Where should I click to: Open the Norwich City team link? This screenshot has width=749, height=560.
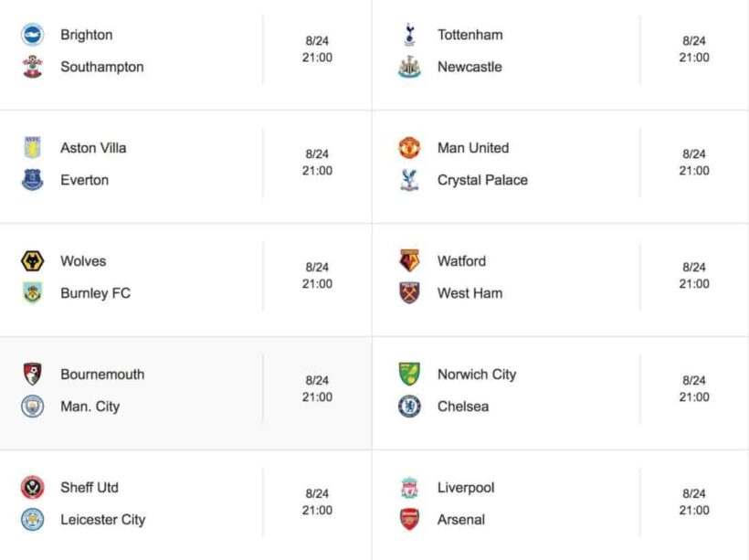[x=476, y=375]
